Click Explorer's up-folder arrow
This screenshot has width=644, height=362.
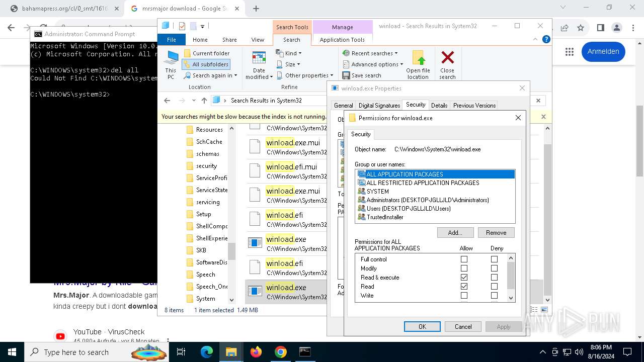click(204, 101)
